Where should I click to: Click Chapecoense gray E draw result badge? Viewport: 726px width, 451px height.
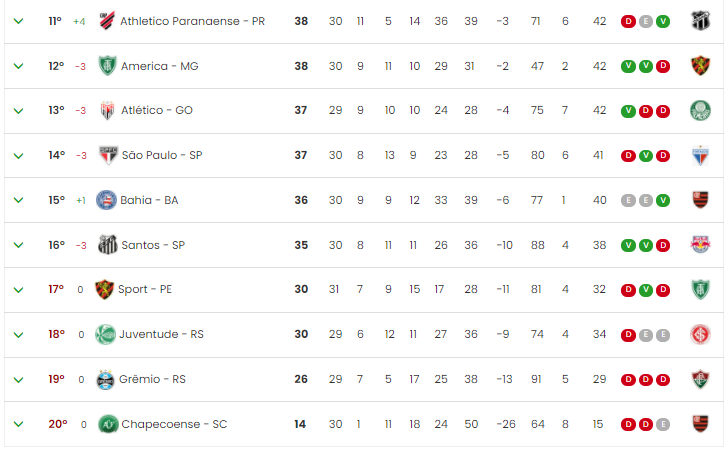(x=663, y=424)
